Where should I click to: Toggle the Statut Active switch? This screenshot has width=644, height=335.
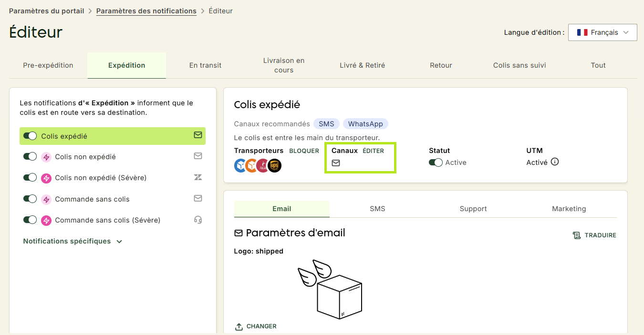(x=436, y=162)
